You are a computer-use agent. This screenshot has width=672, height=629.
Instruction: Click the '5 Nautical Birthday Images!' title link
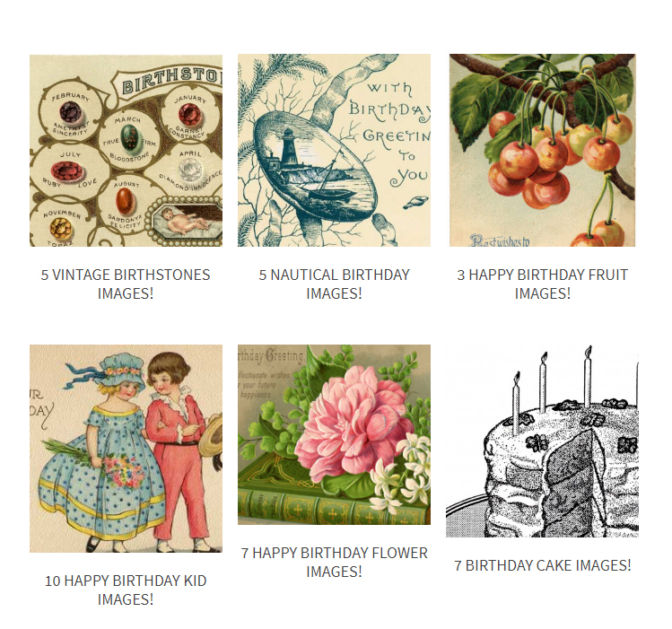(334, 284)
